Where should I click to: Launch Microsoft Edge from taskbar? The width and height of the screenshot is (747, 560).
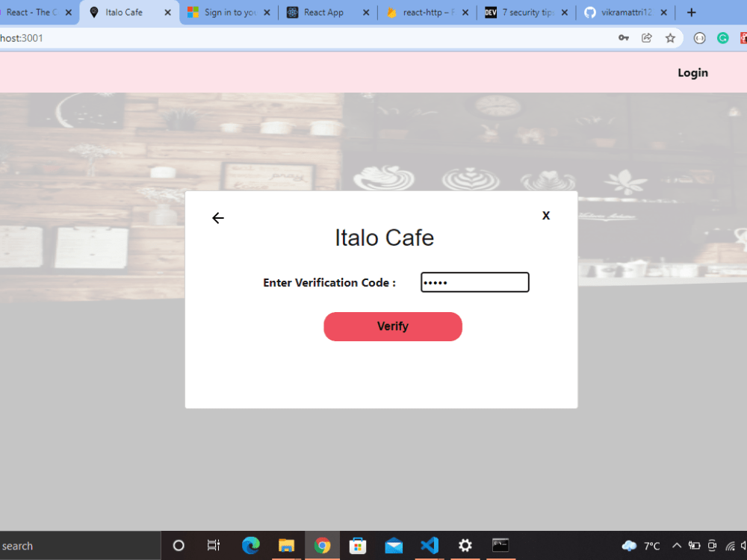pos(250,545)
